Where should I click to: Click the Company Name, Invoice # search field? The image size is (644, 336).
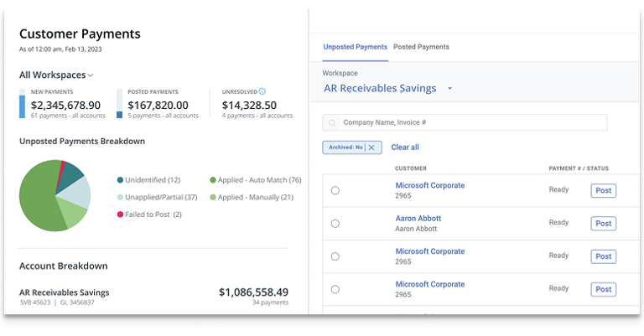click(470, 122)
